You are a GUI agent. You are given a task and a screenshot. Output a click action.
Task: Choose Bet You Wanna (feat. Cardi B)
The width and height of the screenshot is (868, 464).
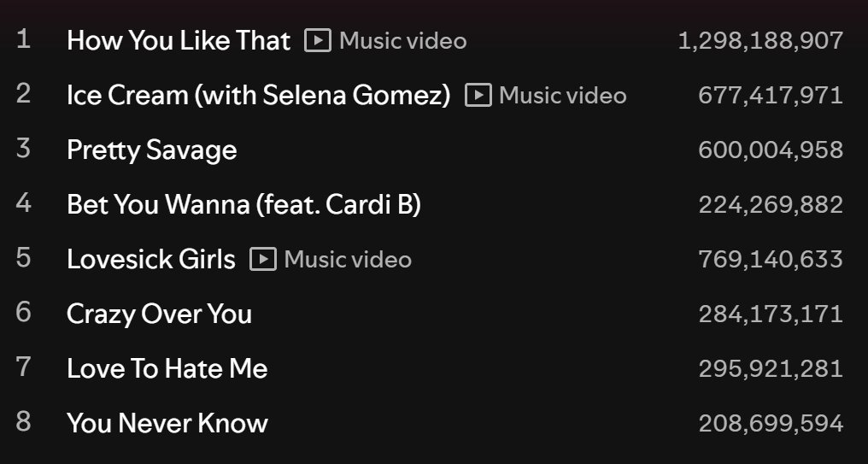(x=244, y=204)
